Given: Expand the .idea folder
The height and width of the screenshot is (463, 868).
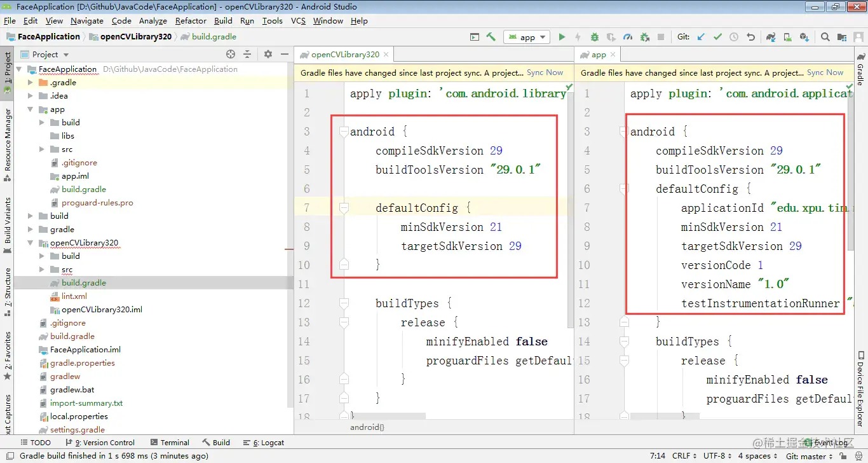Looking at the screenshot, I should coord(30,96).
